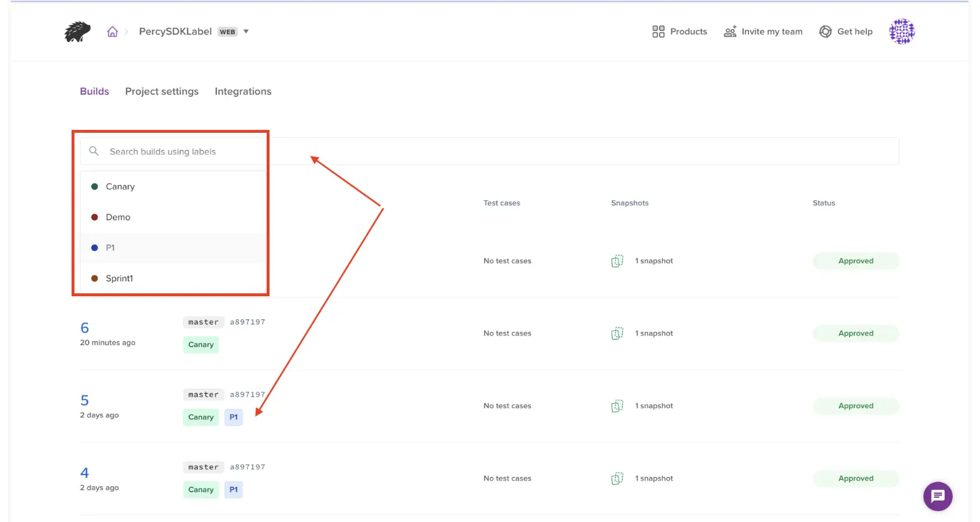Select Canary label from dropdown list
This screenshot has width=980, height=522.
[x=120, y=187]
